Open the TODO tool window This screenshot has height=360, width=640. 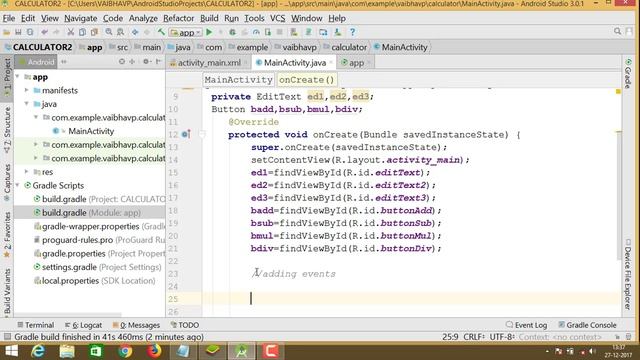[x=185, y=325]
